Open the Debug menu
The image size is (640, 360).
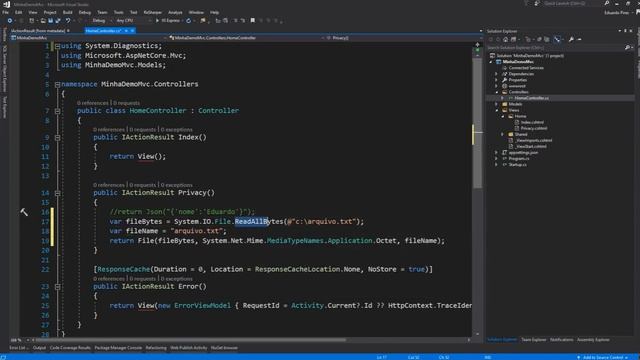pos(84,12)
